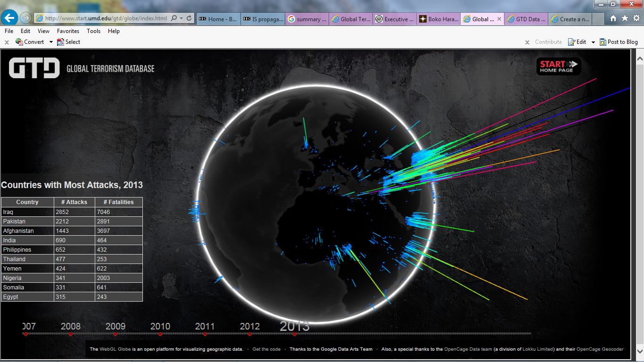The image size is (644, 362).
Task: Expand the Edit dropdown arrow
Action: [593, 41]
